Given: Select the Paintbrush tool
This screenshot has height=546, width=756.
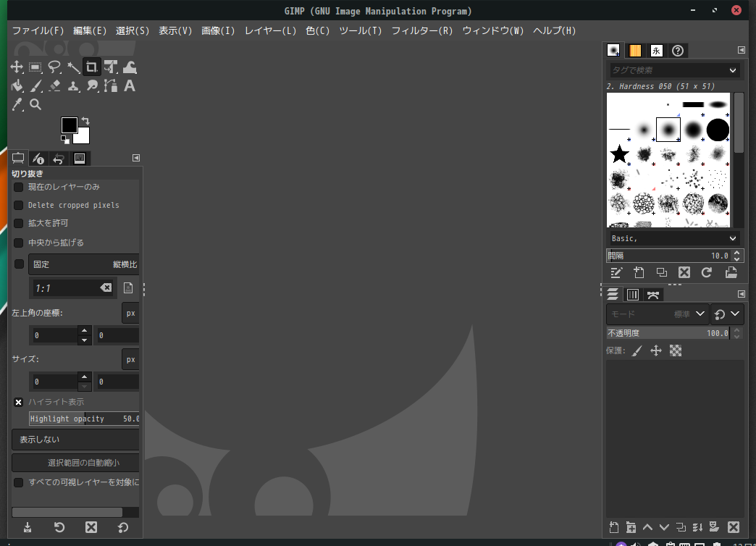Looking at the screenshot, I should (x=35, y=86).
